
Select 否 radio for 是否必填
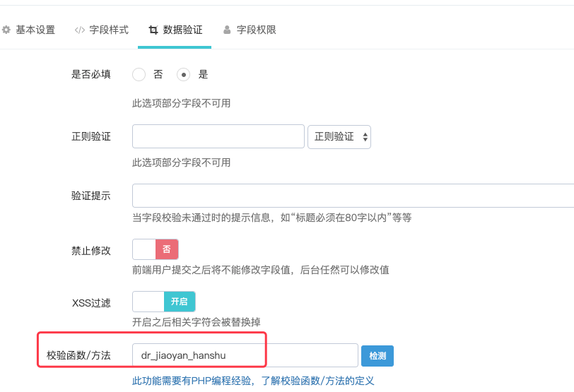[139, 75]
